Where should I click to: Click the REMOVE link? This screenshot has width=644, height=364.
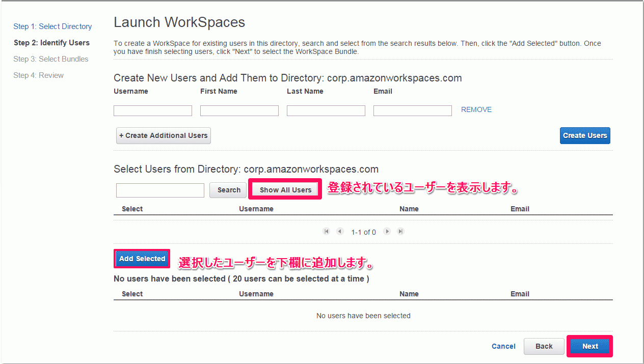(476, 109)
